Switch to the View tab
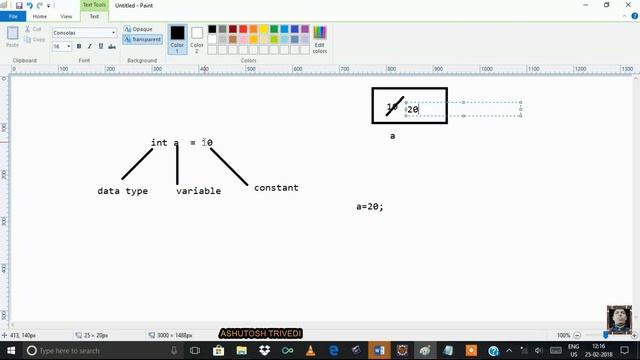Image resolution: width=640 pixels, height=360 pixels. click(x=66, y=16)
